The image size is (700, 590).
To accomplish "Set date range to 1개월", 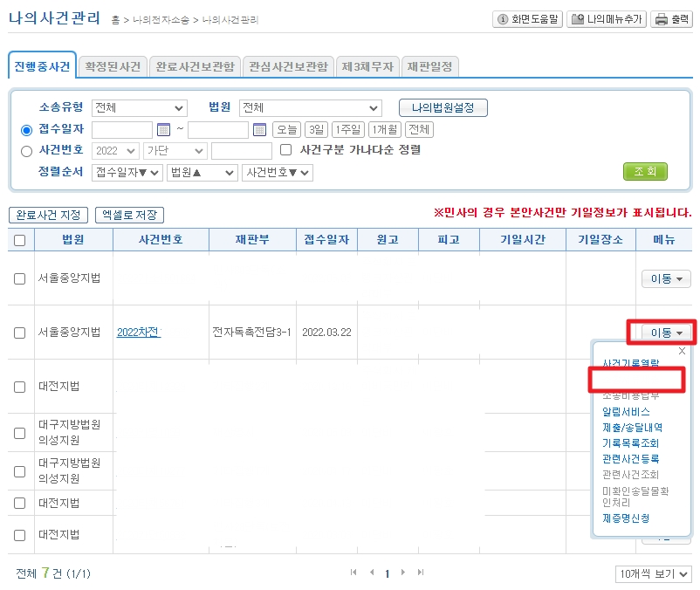I will point(385,130).
